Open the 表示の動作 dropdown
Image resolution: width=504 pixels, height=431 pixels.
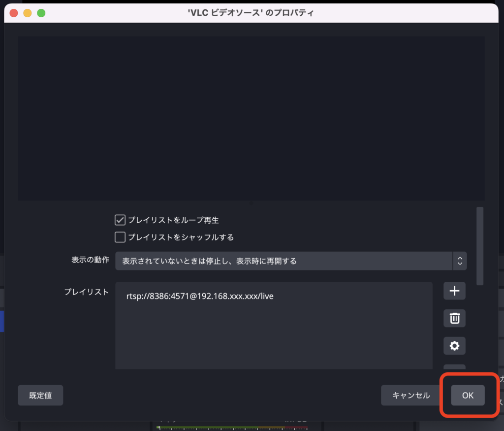click(291, 261)
